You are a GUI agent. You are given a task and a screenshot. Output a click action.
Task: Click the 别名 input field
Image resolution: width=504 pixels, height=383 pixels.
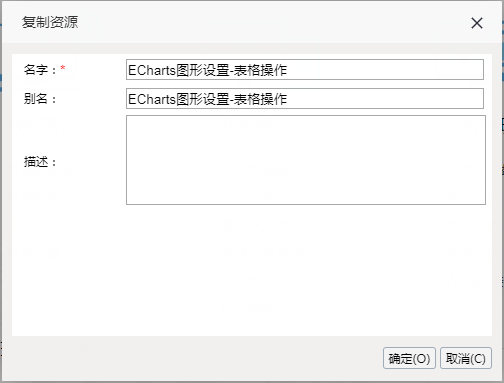point(305,99)
